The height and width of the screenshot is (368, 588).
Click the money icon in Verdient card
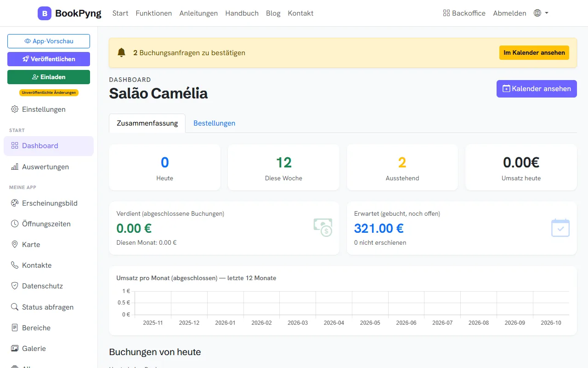click(x=323, y=227)
